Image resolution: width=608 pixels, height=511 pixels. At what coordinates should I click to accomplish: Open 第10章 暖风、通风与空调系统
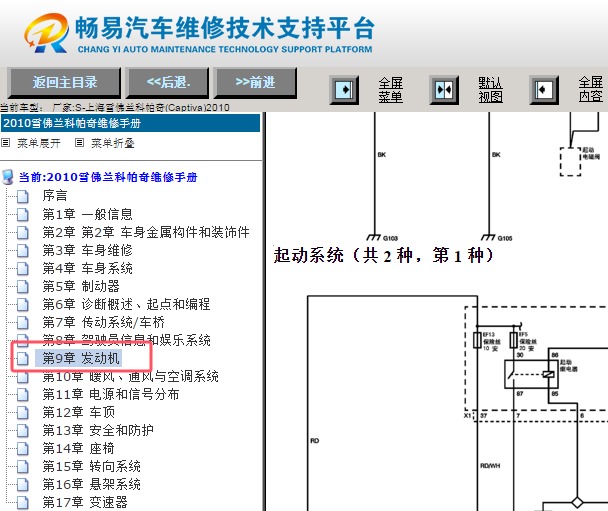click(131, 376)
